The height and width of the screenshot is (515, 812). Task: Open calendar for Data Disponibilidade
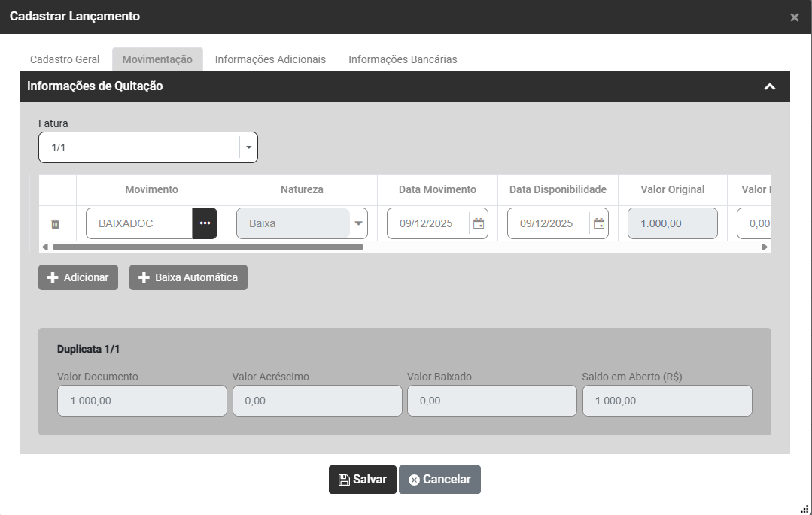pyautogui.click(x=599, y=223)
